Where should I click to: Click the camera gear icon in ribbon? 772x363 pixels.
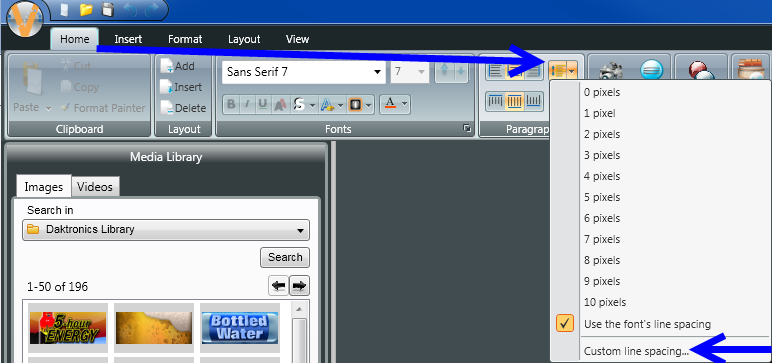click(x=611, y=72)
